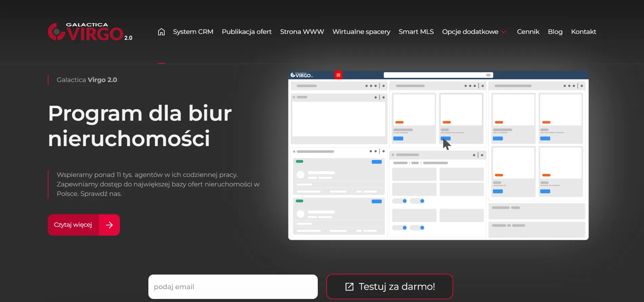Click the small Virgo logo in preview header
The height and width of the screenshot is (302, 644).
(302, 75)
